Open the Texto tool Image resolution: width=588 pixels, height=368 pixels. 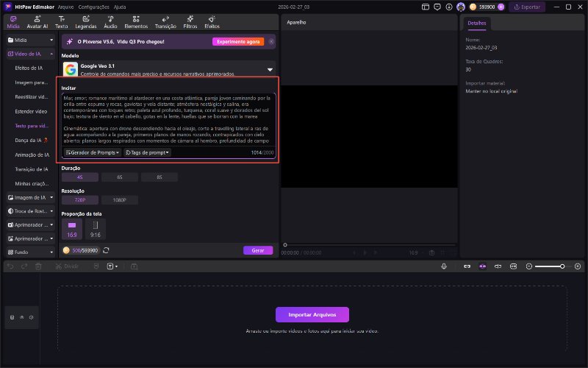62,22
